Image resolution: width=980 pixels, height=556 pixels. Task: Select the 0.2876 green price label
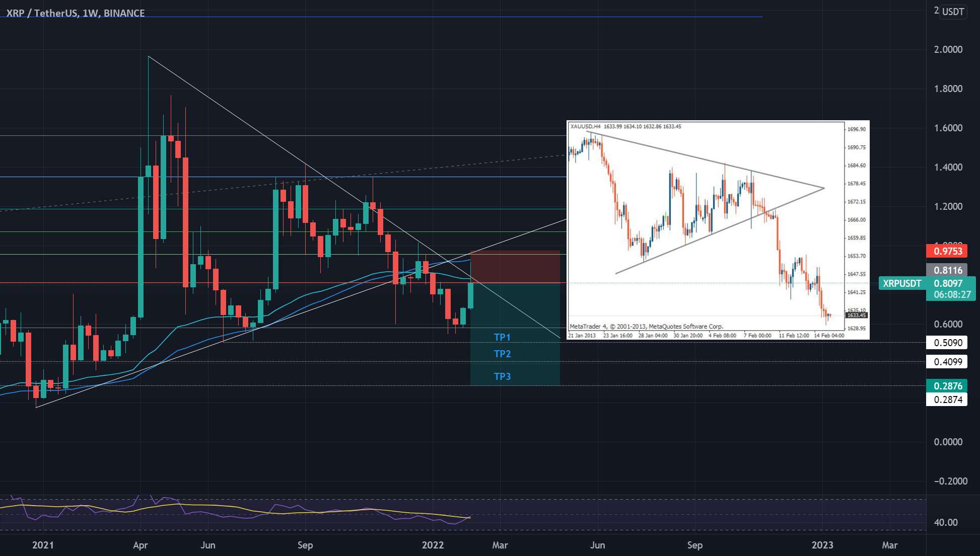pos(947,386)
